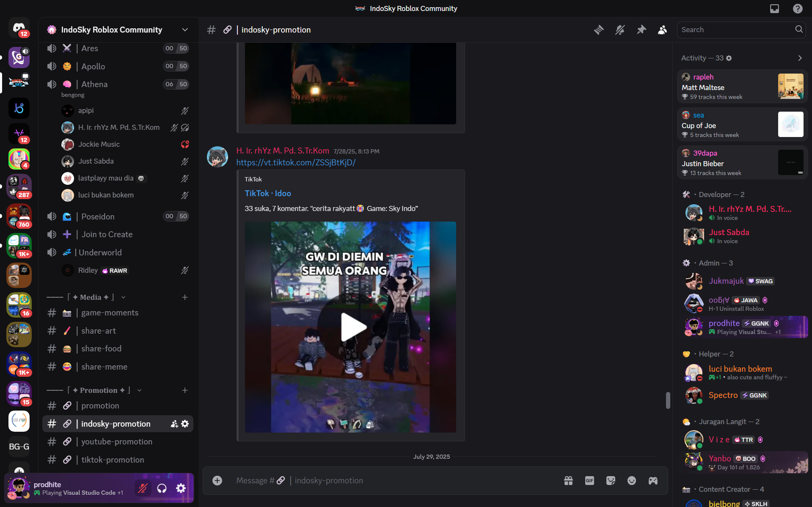This screenshot has height=507, width=812.
Task: Toggle microphone mute in user panel
Action: point(143,488)
